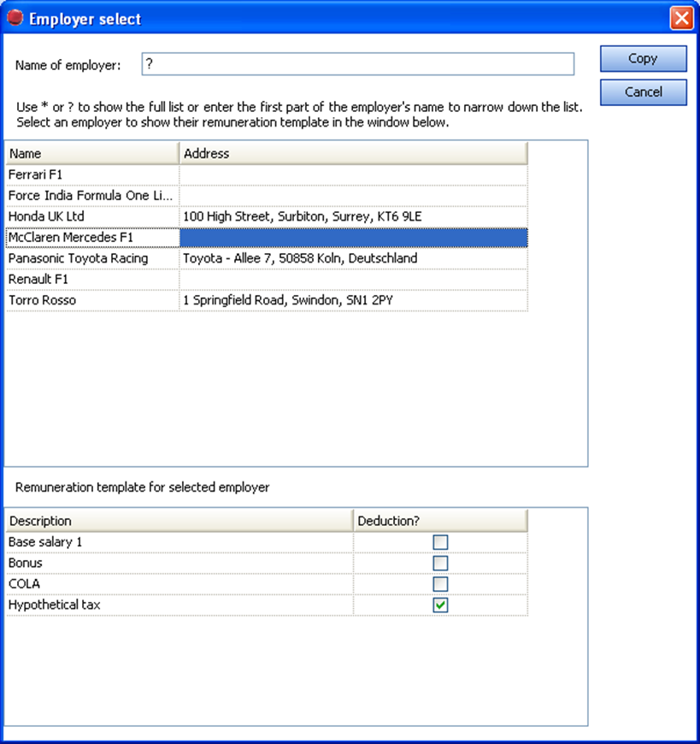Screen dimensions: 700x744
Task: Click the Description column header
Action: coord(179,521)
